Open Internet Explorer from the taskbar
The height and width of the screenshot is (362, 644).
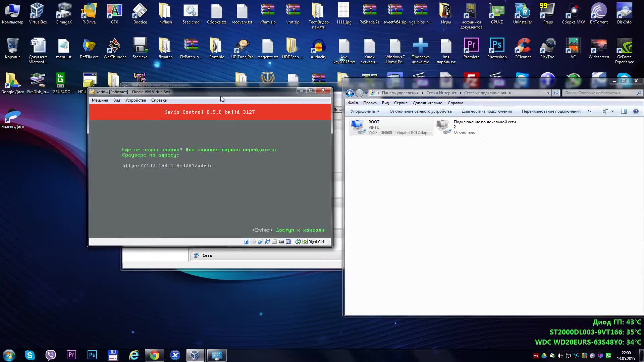click(133, 355)
